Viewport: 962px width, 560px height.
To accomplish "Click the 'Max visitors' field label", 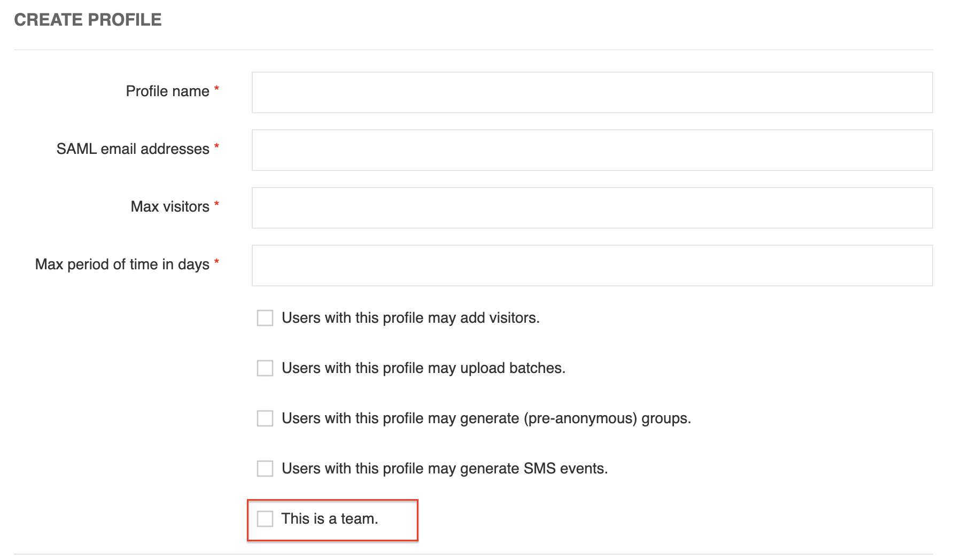I will click(x=170, y=207).
